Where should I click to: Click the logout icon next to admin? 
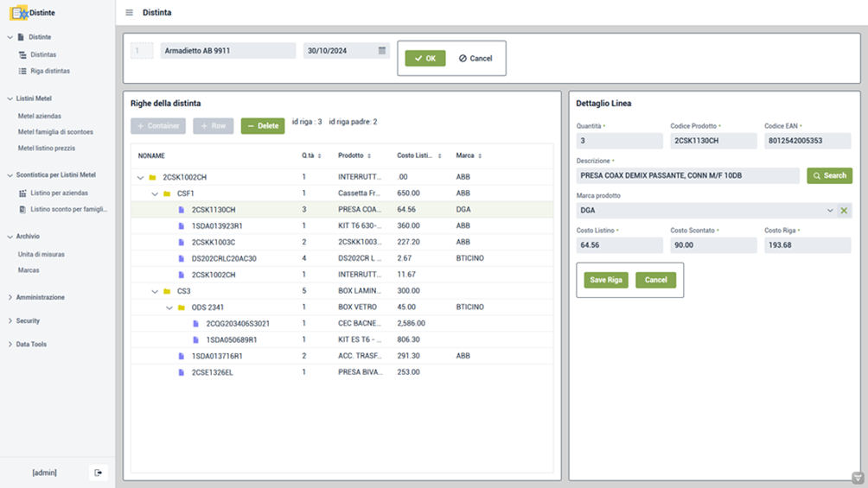pyautogui.click(x=98, y=472)
